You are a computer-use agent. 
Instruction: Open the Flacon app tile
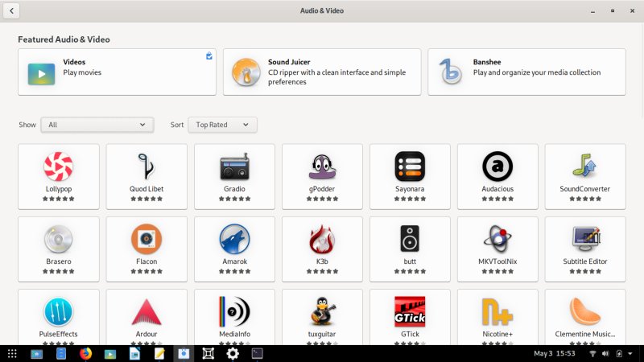147,249
